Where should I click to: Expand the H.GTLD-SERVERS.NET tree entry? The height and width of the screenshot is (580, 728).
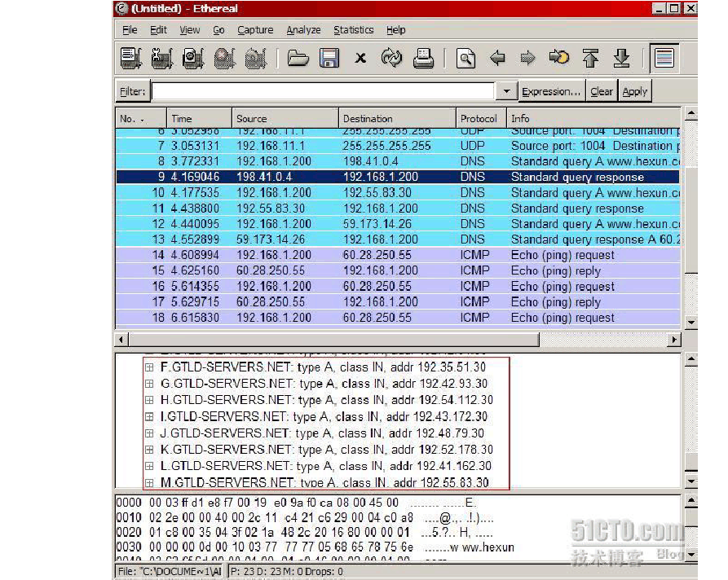(149, 400)
